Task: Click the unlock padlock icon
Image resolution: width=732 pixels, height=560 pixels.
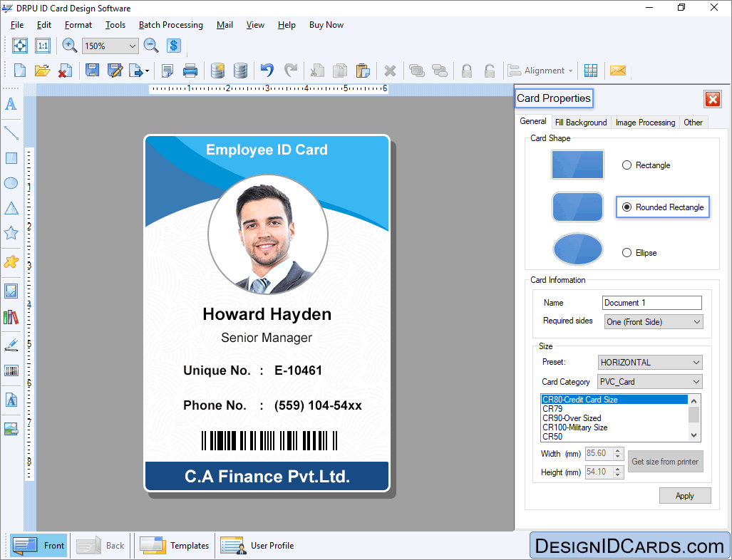Action: tap(489, 71)
